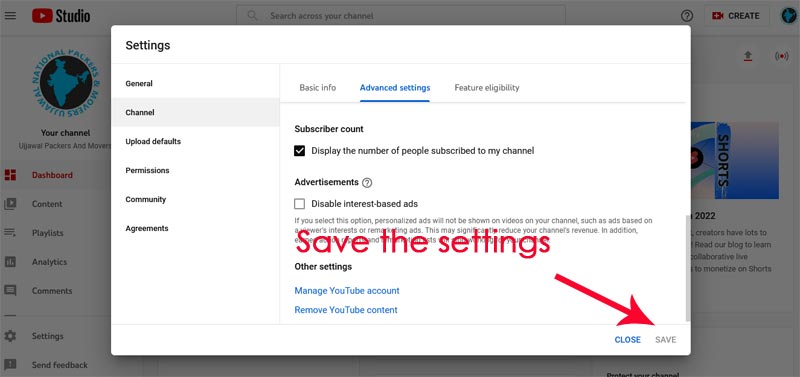This screenshot has width=800, height=377.
Task: Click Settings label in left sidebar
Action: click(47, 336)
